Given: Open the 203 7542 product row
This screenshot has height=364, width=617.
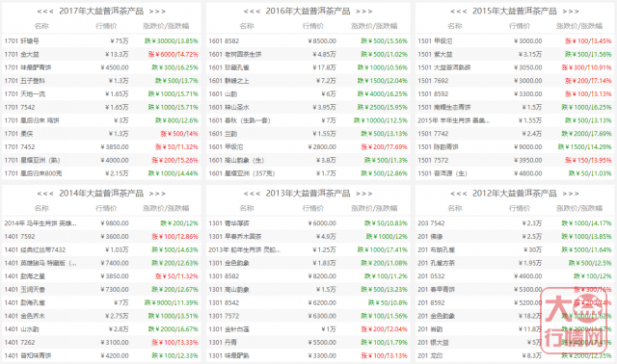Looking at the screenshot, I should [x=514, y=222].
